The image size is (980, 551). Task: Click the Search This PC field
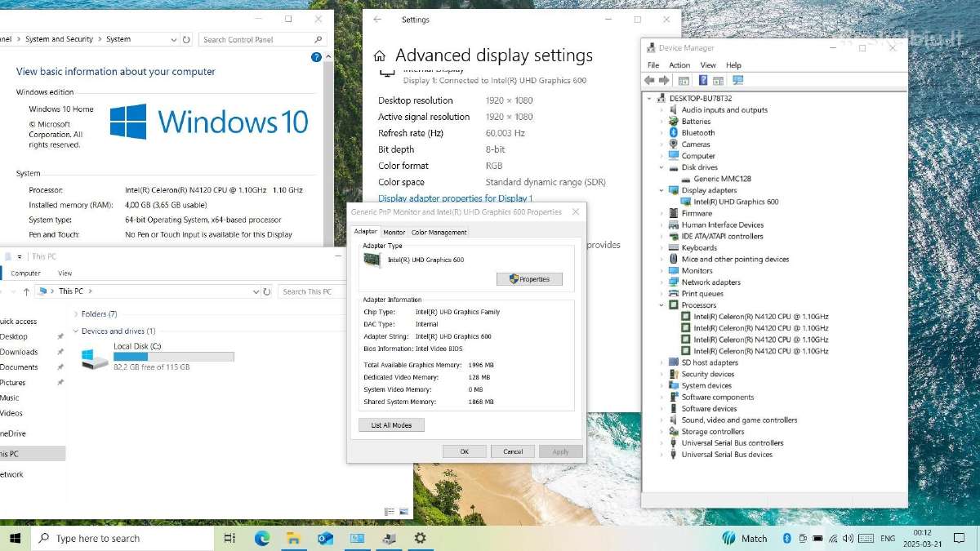click(x=312, y=291)
